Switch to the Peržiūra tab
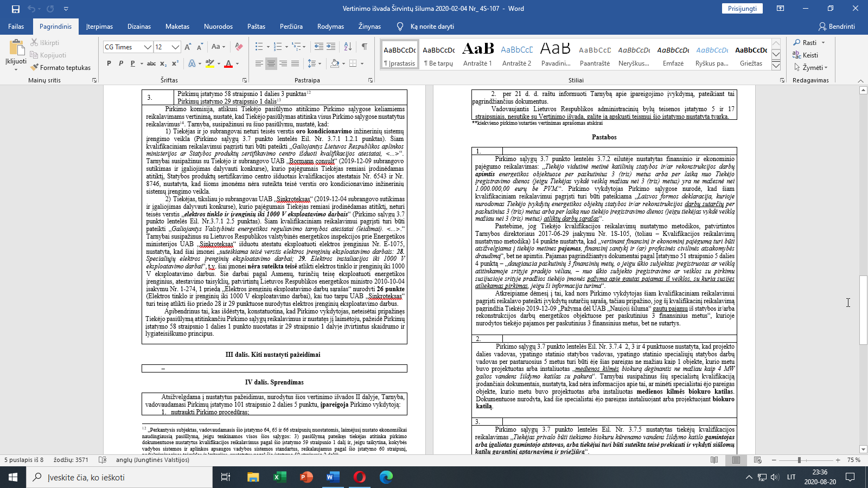Image resolution: width=868 pixels, height=488 pixels. coord(291,27)
